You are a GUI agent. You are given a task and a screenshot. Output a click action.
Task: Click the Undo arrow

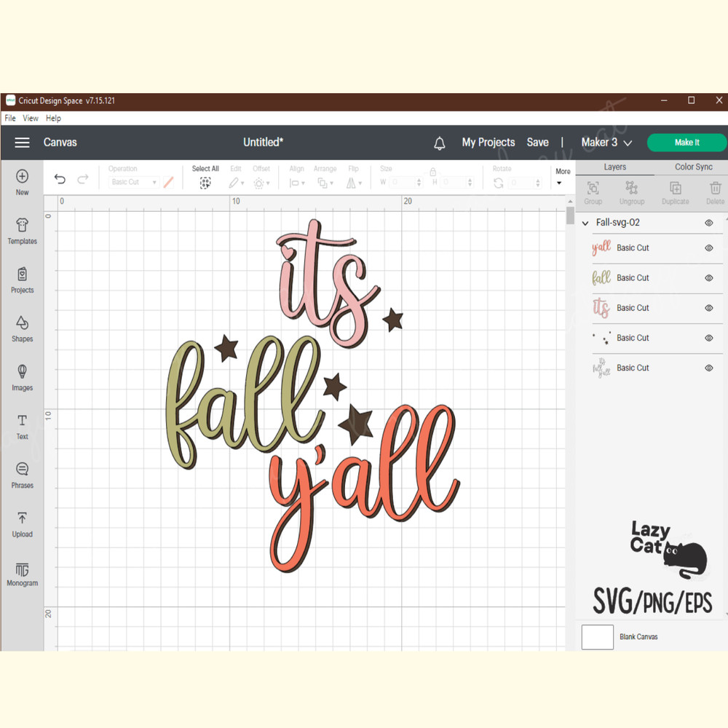click(x=60, y=178)
